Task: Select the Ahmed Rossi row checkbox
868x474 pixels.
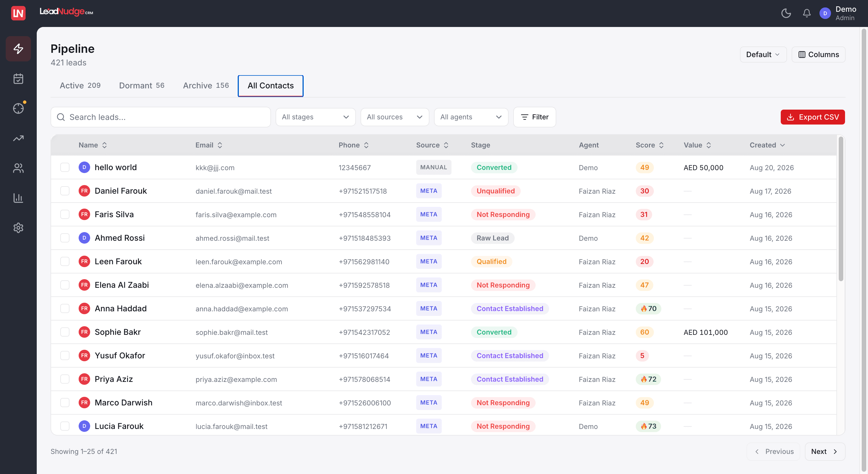Action: pyautogui.click(x=65, y=238)
